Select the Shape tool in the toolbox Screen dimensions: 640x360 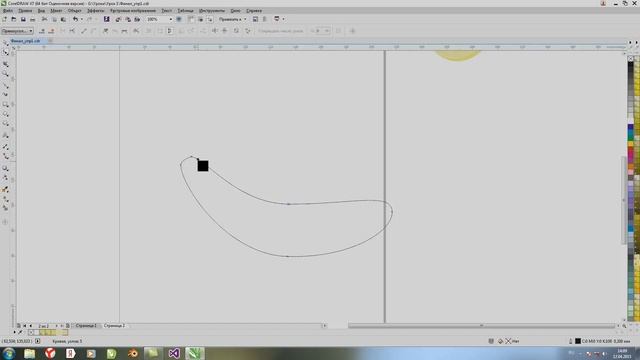point(5,52)
